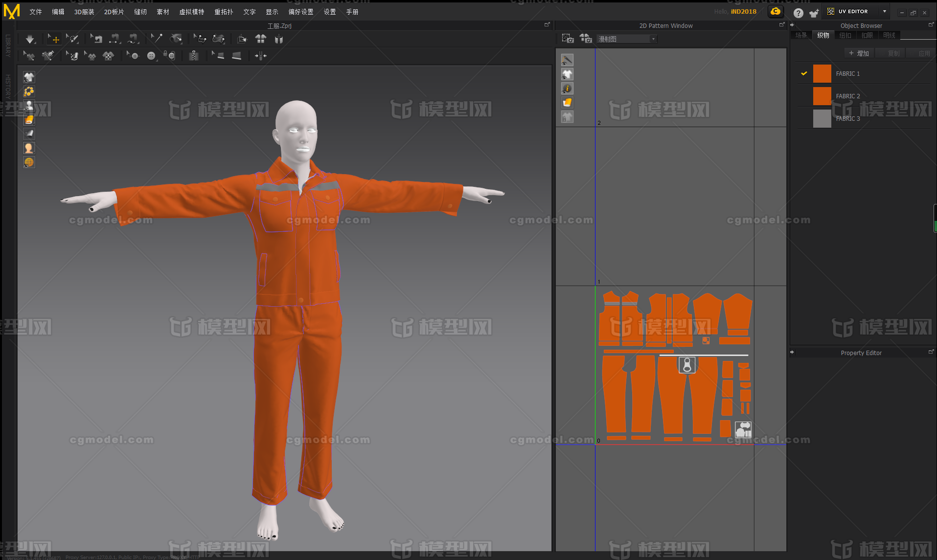Viewport: 937px width, 560px height.
Task: Undock the 2D Pattern Window panel
Action: click(782, 24)
